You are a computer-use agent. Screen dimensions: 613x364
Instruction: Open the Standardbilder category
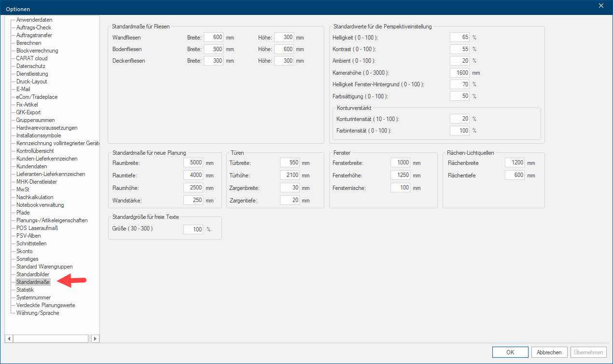click(33, 274)
